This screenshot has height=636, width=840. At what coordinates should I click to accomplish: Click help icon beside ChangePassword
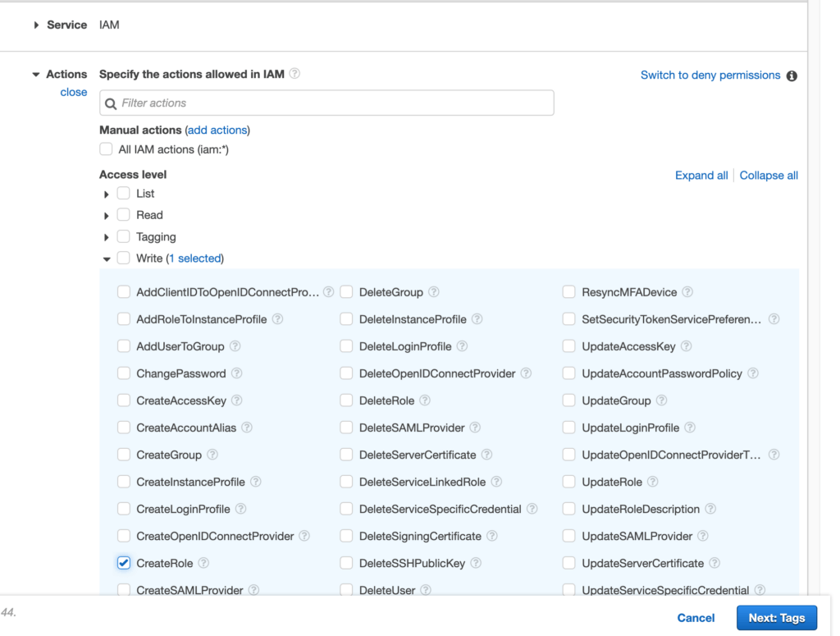tap(236, 373)
